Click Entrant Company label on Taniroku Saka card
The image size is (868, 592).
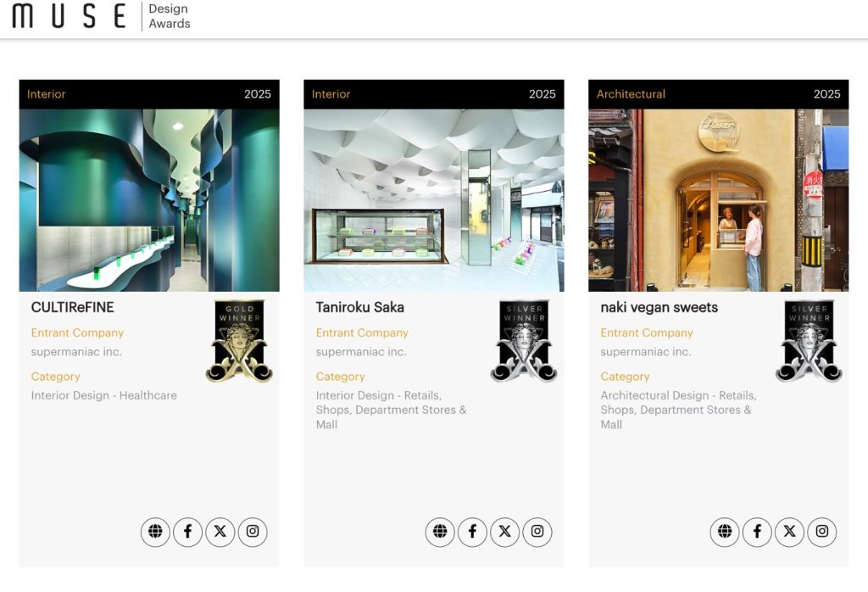(362, 332)
